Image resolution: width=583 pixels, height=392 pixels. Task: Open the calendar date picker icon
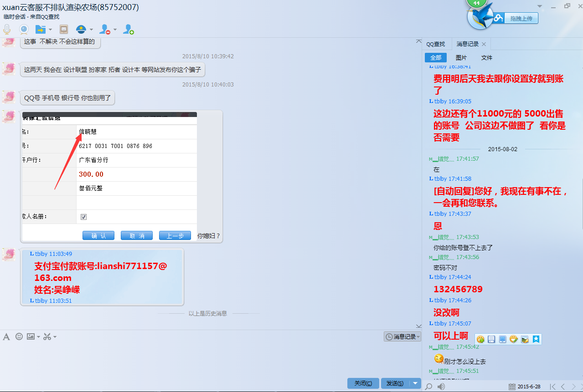(x=512, y=387)
